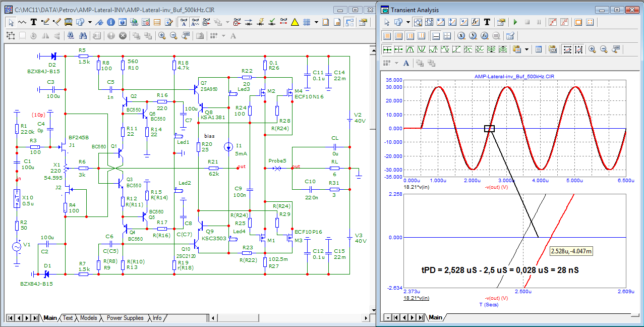Screen dimensions: 644x327
Task: Switch to the Models tab in schematic window
Action: click(88, 318)
